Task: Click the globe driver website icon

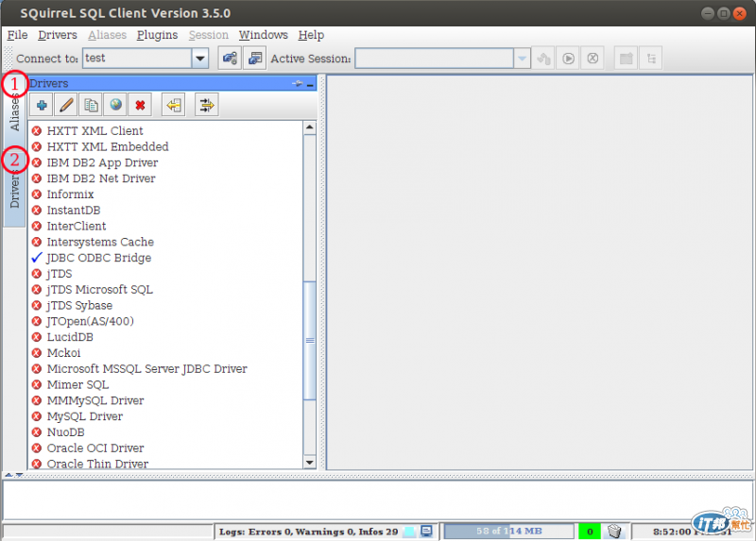Action: click(115, 105)
